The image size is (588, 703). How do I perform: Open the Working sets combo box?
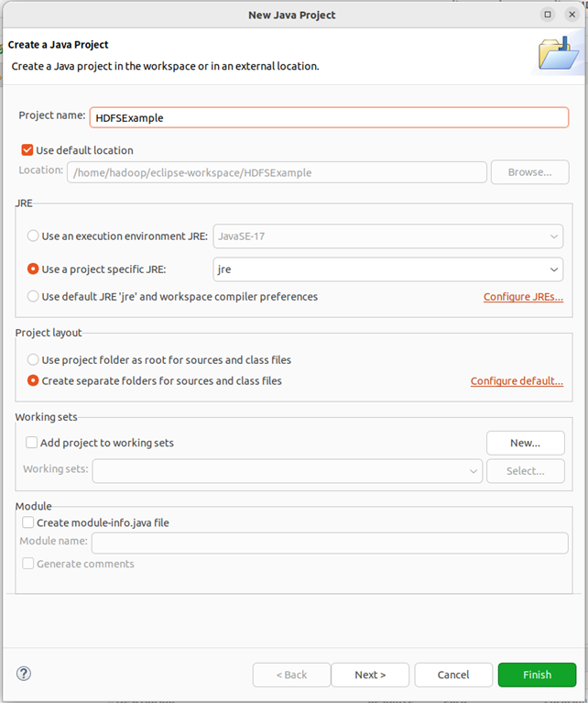point(288,471)
